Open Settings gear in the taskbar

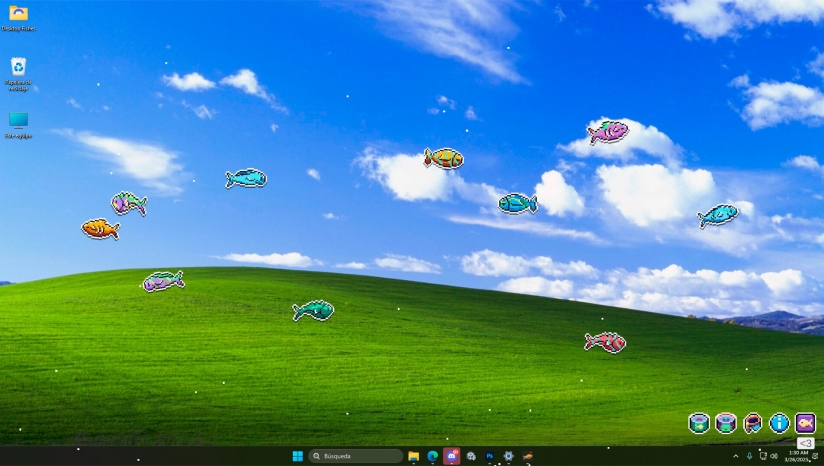click(x=508, y=456)
